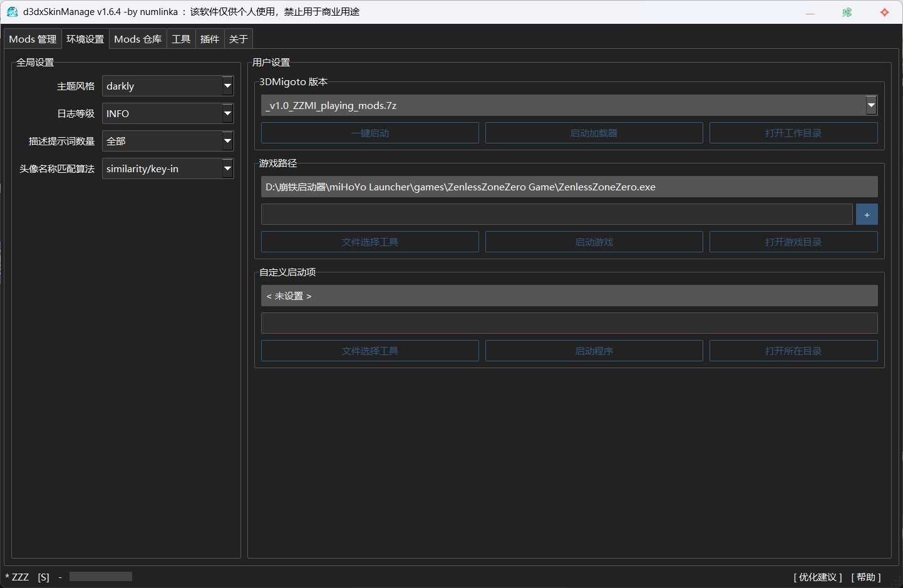Click the 打开工作目录 button

pos(793,133)
